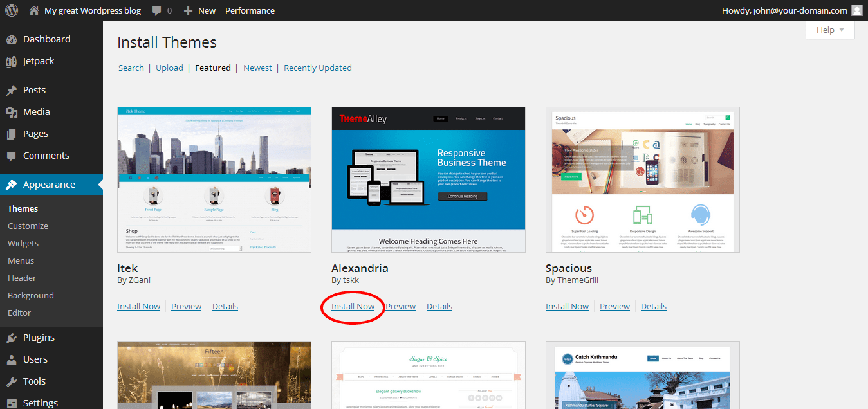Screen dimensions: 868x409
Task: Click the Users person icon
Action: coord(12,359)
